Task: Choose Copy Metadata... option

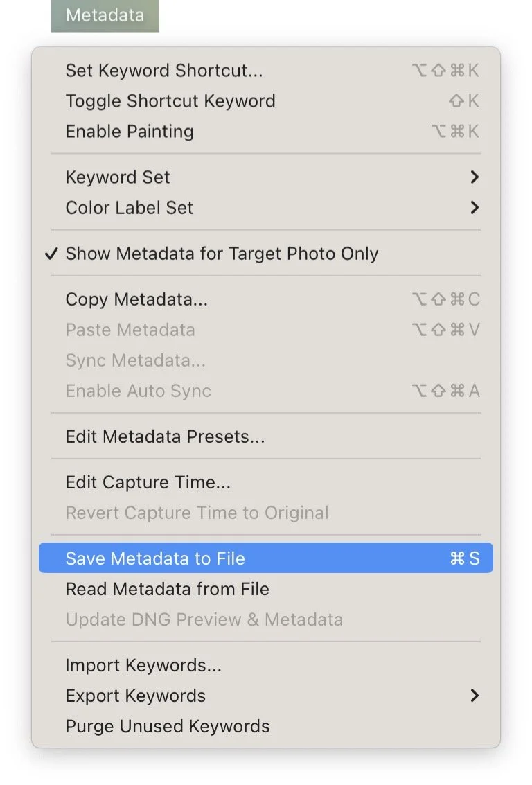Action: pyautogui.click(x=136, y=299)
